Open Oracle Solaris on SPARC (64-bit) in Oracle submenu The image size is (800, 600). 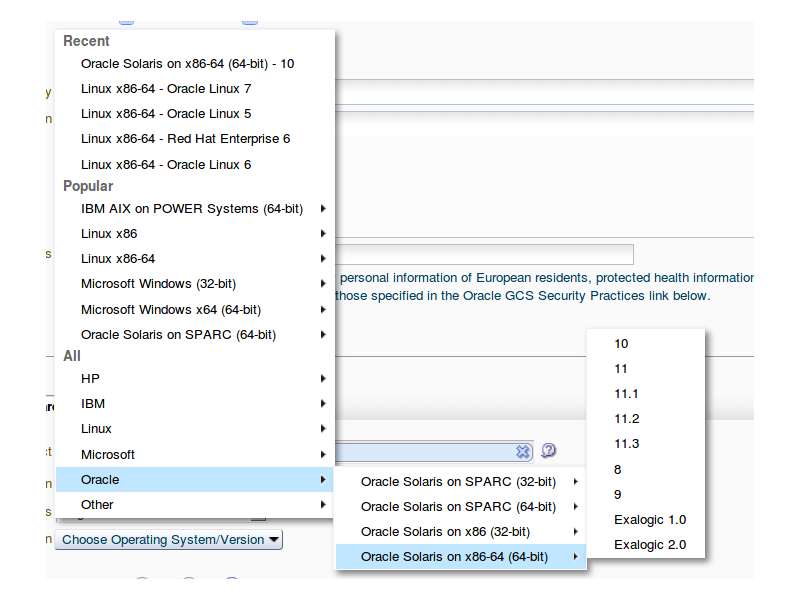coord(461,507)
